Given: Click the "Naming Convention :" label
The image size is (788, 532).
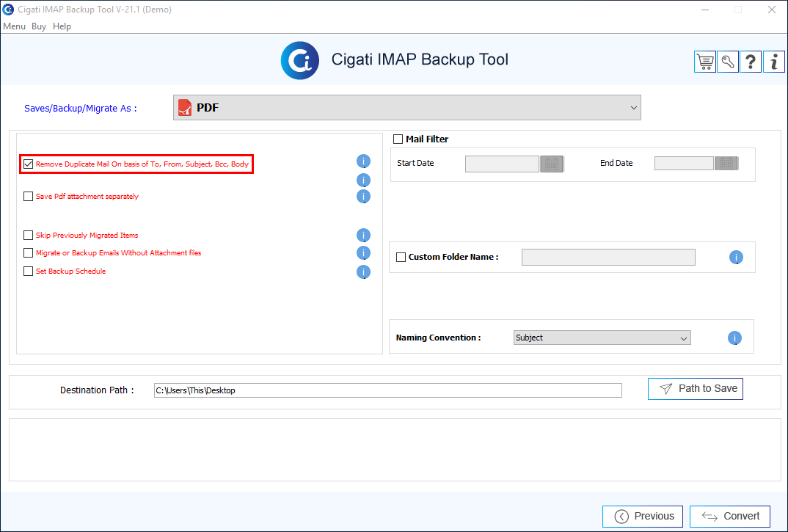Looking at the screenshot, I should pos(438,338).
